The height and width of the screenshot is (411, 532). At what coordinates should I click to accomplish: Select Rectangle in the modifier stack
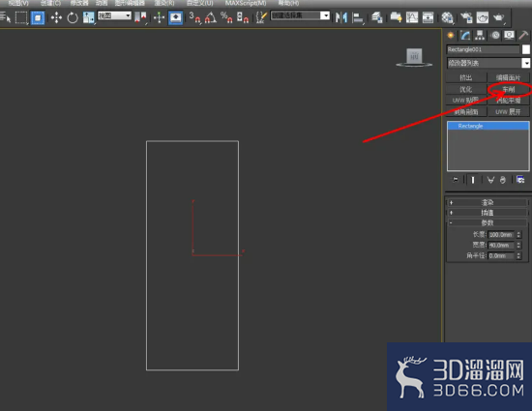click(x=488, y=126)
